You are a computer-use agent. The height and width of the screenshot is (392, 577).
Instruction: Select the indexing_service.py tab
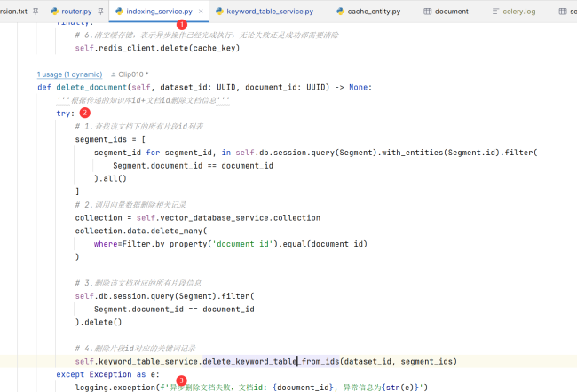click(x=159, y=12)
